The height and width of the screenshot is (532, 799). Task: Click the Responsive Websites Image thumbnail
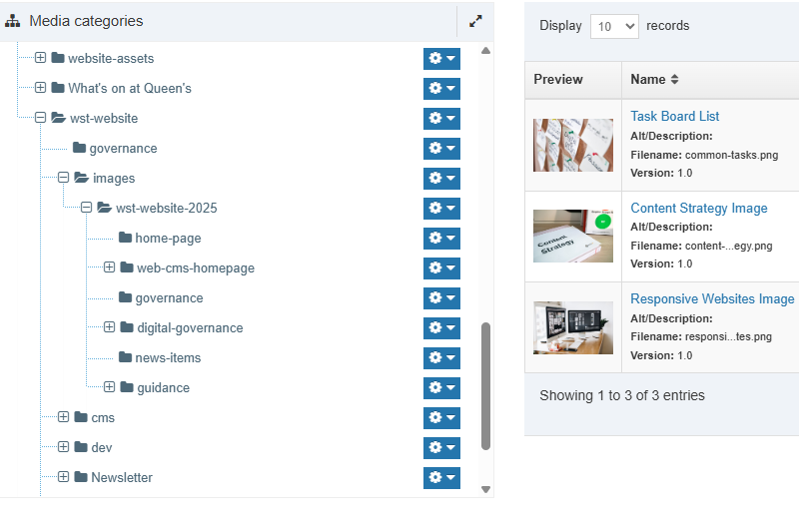573,328
